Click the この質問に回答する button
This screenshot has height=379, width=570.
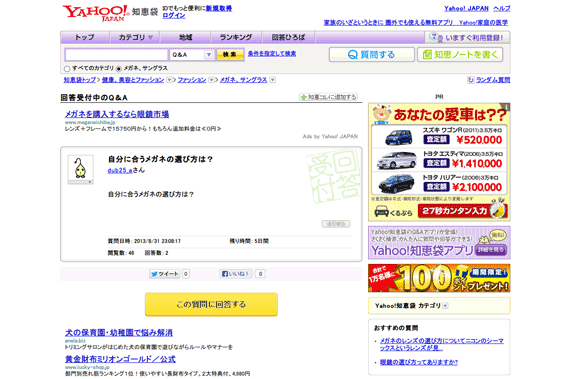(211, 304)
